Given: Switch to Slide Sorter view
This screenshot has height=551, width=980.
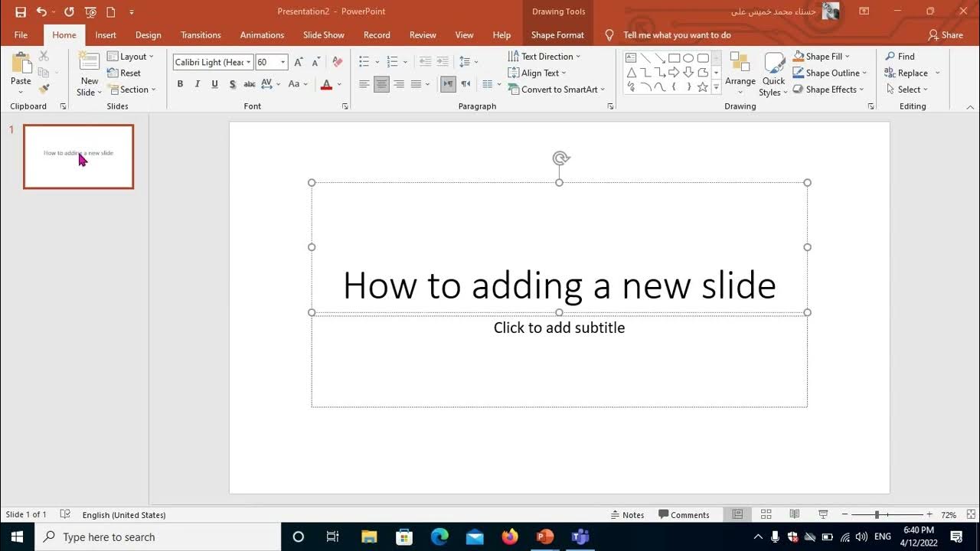Looking at the screenshot, I should tap(766, 515).
